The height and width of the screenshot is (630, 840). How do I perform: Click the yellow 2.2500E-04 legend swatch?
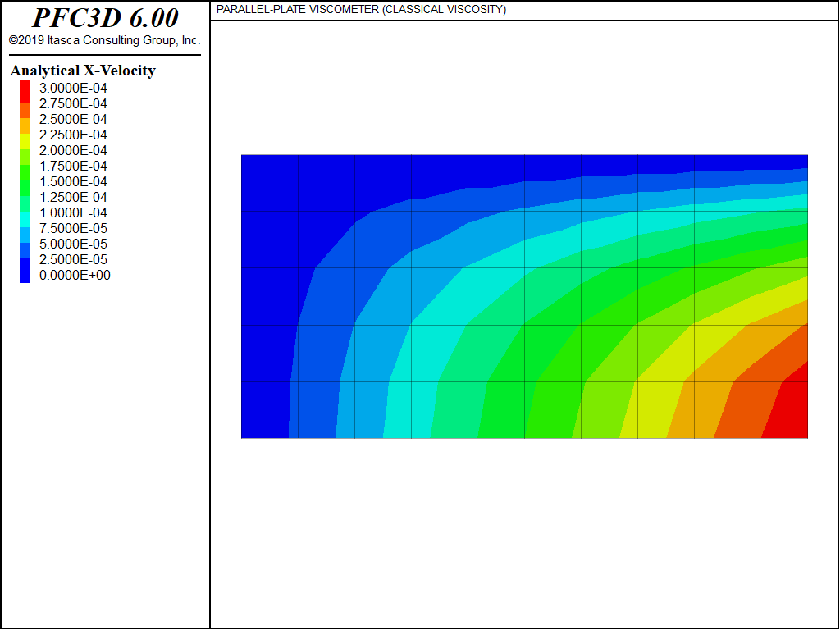click(25, 141)
